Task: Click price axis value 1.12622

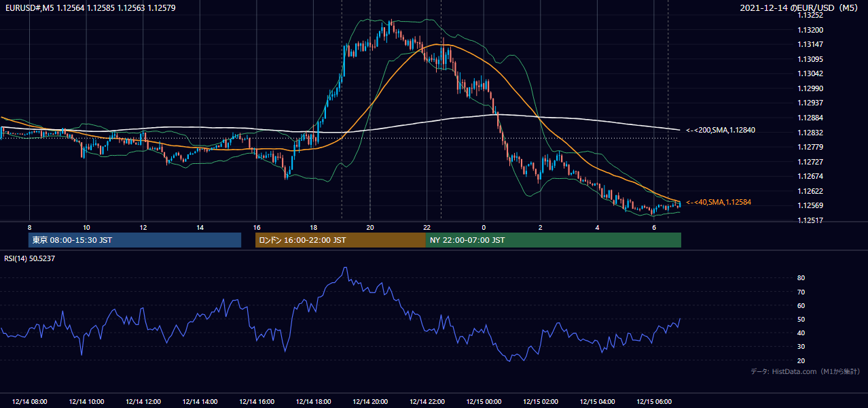Action: 812,191
